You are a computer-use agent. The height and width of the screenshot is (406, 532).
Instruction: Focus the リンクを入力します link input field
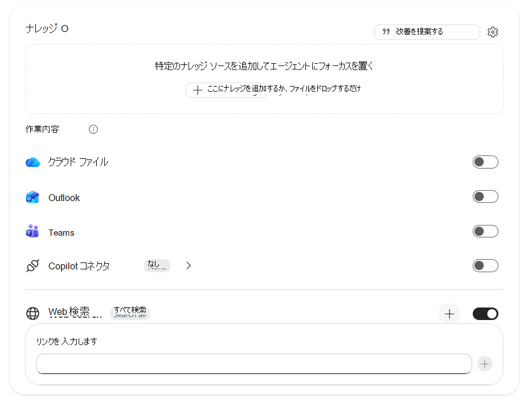pos(254,364)
